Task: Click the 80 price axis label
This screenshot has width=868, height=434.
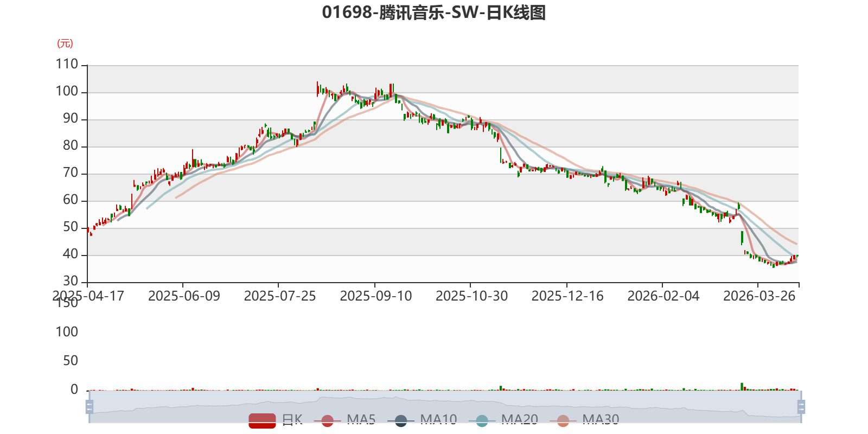Action: 71,145
